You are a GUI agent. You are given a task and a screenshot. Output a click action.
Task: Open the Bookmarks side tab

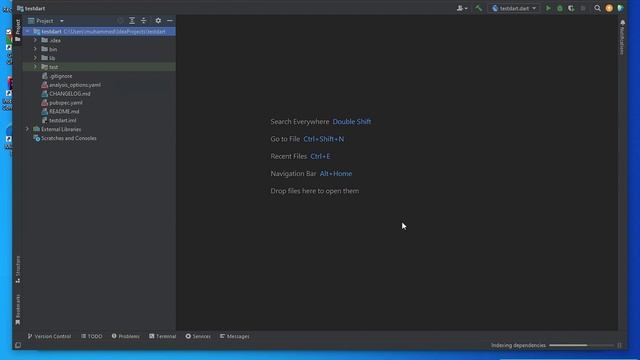click(18, 309)
